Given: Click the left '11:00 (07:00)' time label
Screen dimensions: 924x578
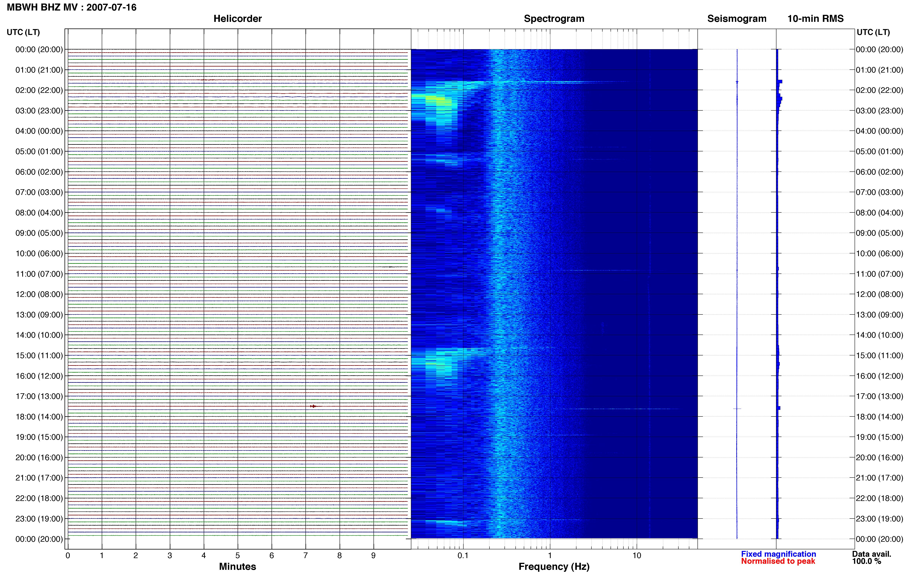Looking at the screenshot, I should click(39, 274).
